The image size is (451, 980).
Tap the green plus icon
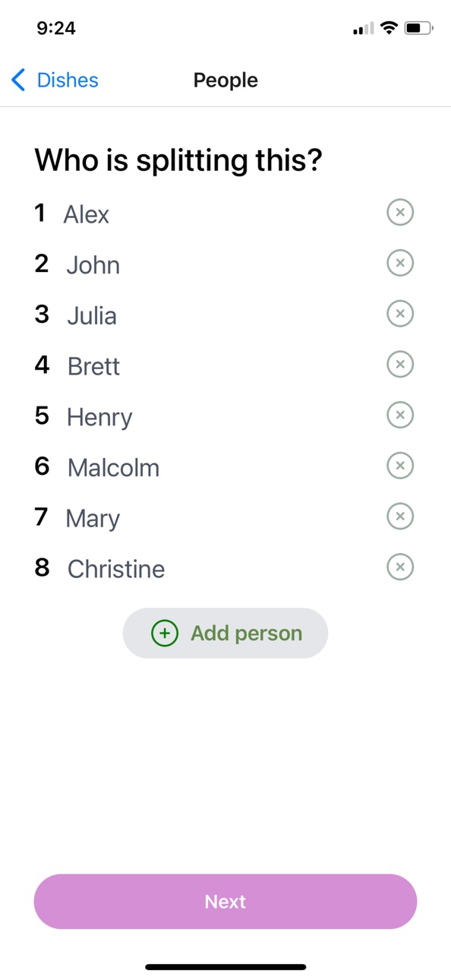click(165, 633)
